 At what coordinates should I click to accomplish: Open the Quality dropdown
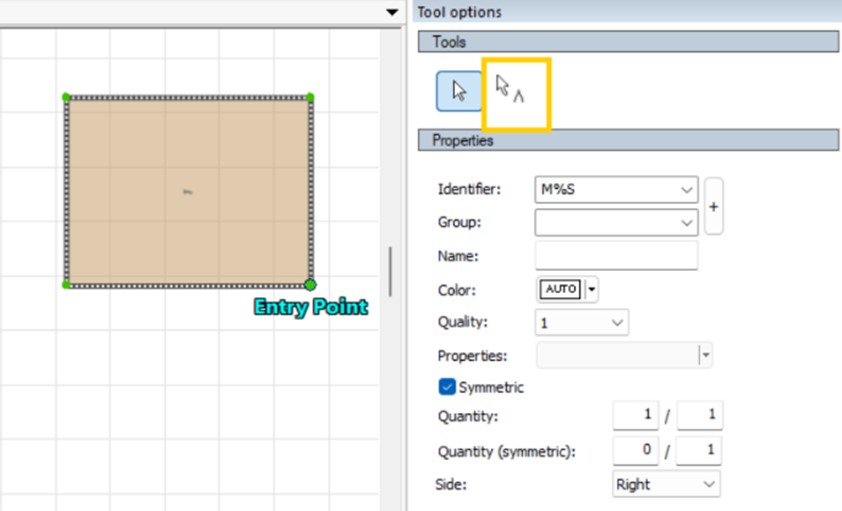(617, 323)
